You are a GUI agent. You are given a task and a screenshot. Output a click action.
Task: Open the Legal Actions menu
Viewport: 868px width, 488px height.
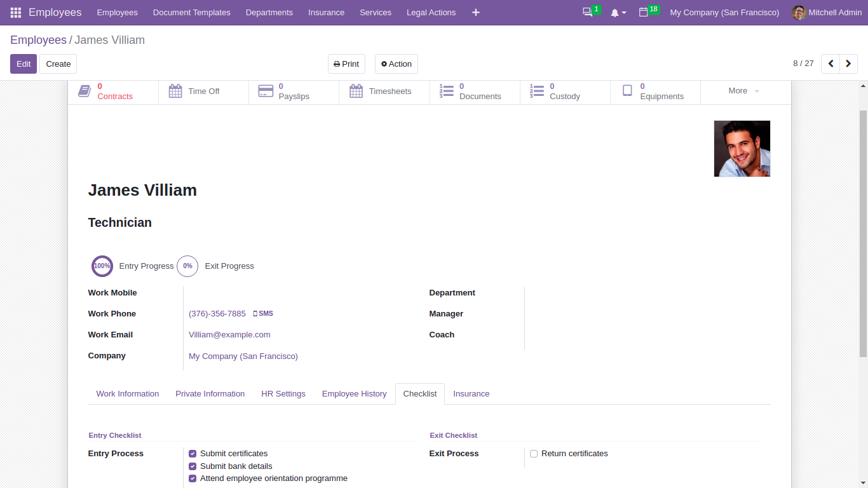[431, 12]
